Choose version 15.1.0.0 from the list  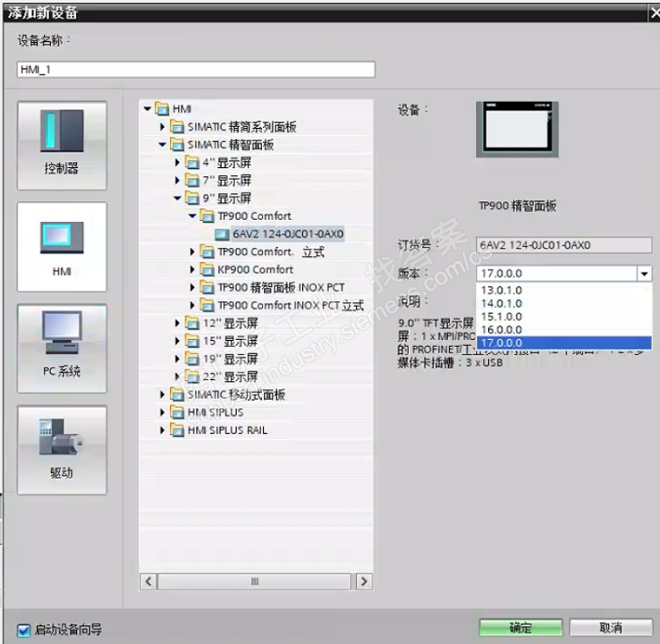pyautogui.click(x=564, y=317)
